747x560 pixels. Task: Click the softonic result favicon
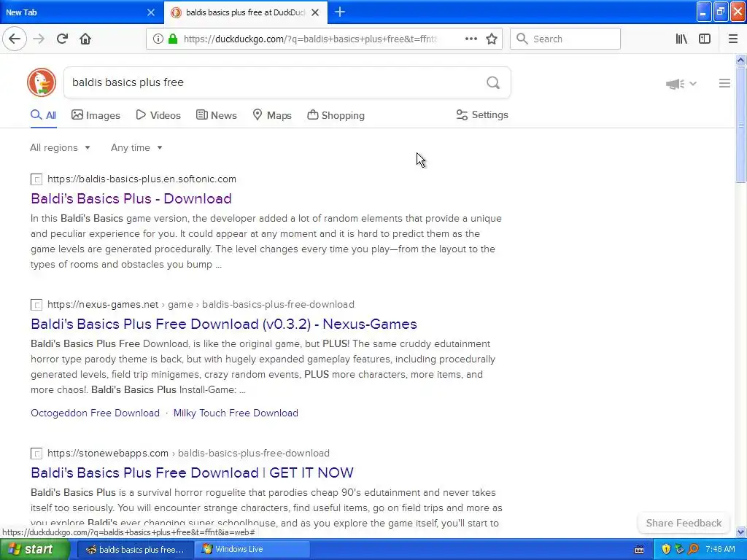[36, 179]
